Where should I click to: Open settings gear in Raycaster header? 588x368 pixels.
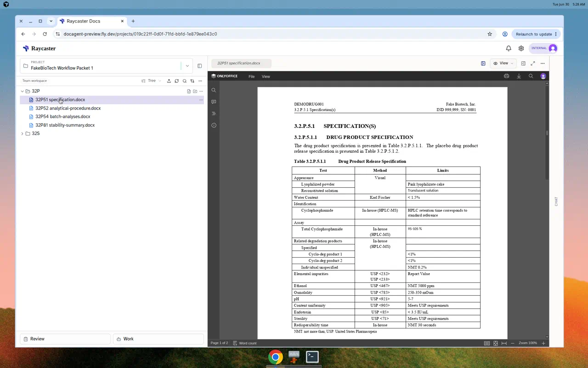[521, 48]
